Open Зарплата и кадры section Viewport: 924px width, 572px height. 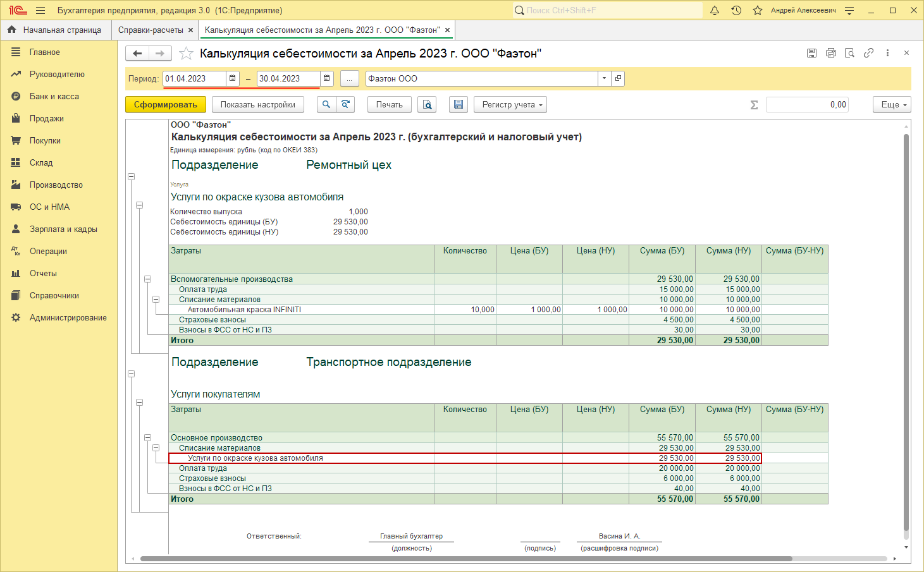pyautogui.click(x=63, y=229)
